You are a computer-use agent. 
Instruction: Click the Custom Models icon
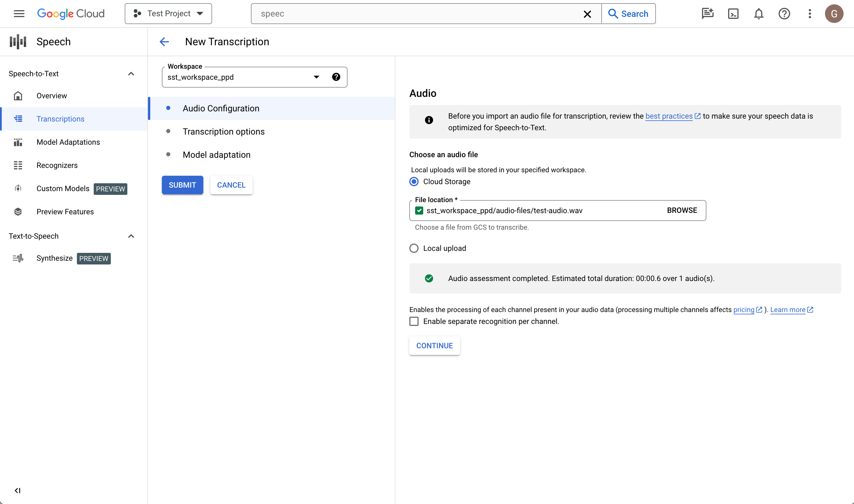[18, 188]
